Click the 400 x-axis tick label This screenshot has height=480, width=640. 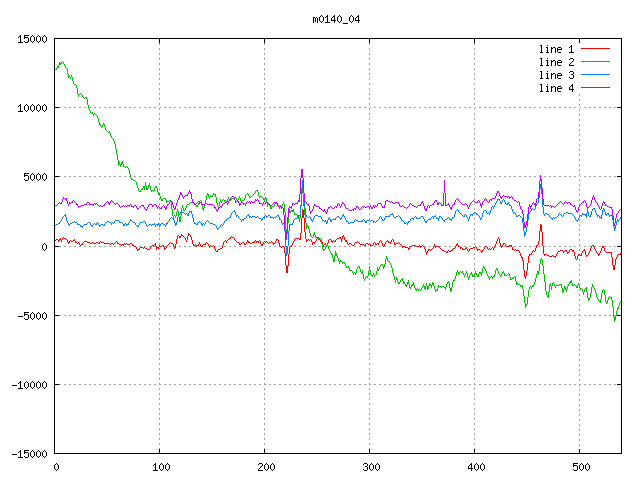coord(475,467)
